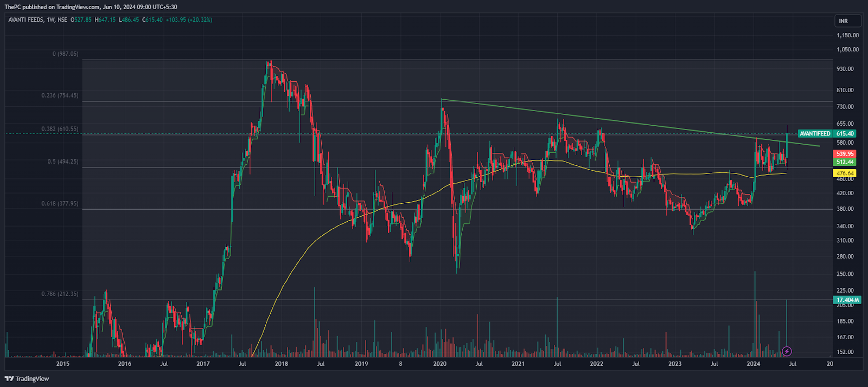Select the red 539.95 price tag

pos(845,154)
